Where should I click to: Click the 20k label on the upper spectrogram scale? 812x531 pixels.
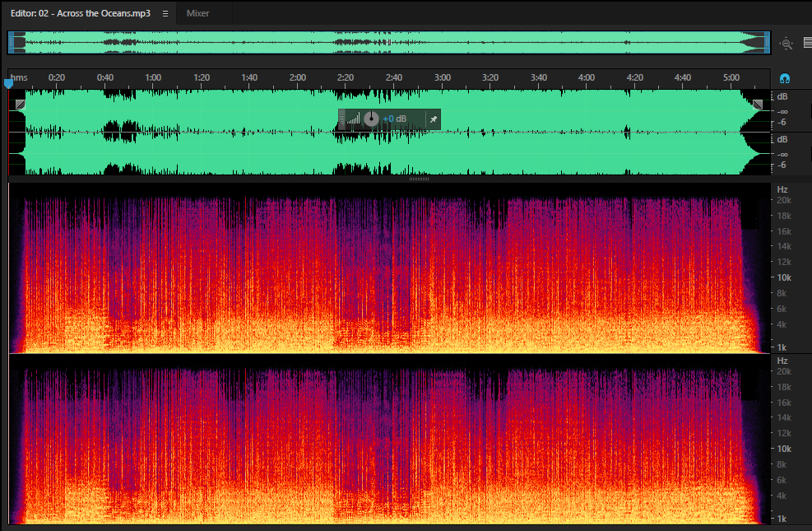click(784, 201)
